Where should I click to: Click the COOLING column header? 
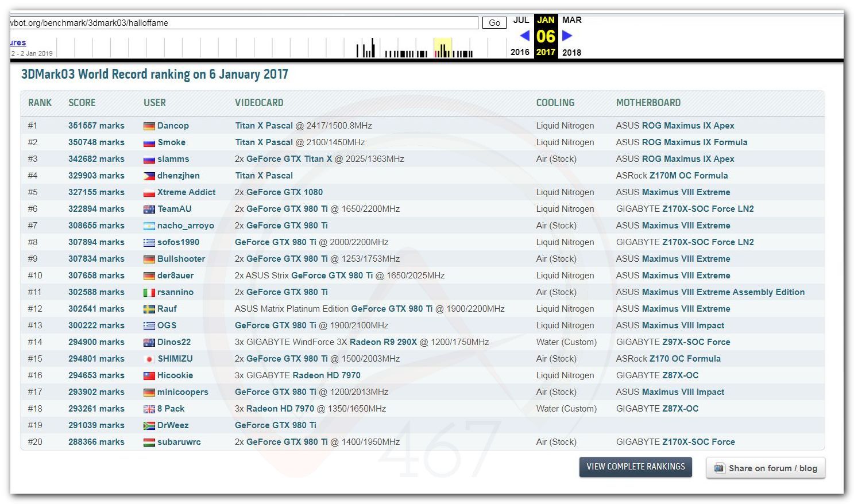click(x=555, y=103)
